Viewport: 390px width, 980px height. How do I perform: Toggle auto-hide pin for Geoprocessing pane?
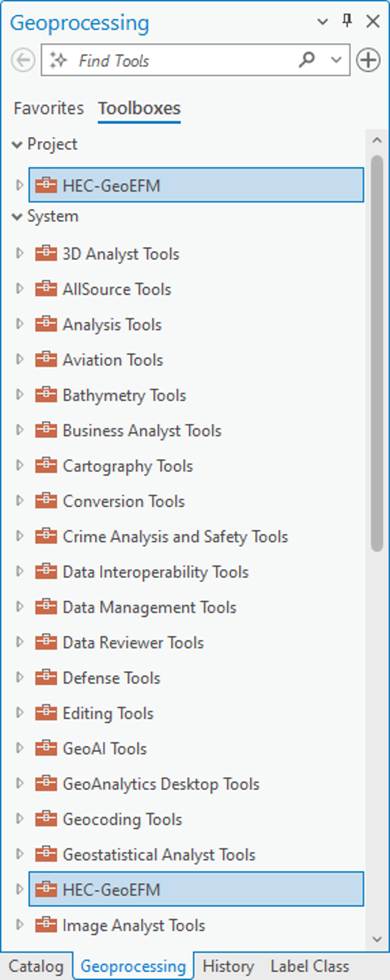[x=347, y=20]
